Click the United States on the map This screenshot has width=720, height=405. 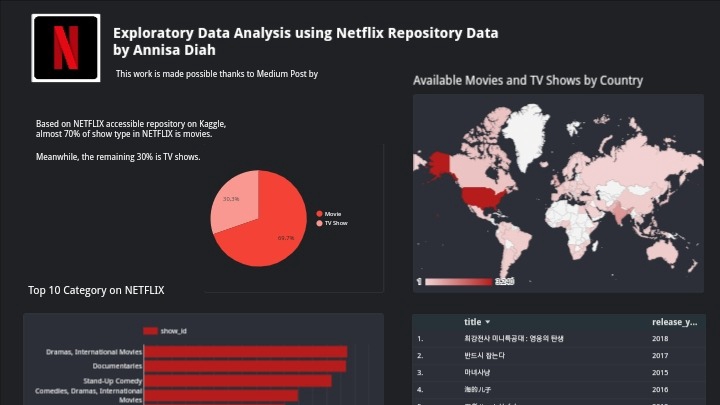(484, 197)
